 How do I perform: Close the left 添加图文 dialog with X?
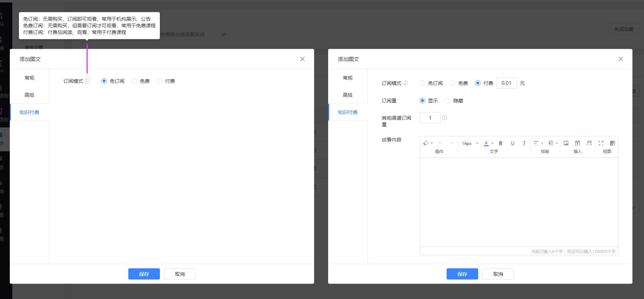coord(303,59)
